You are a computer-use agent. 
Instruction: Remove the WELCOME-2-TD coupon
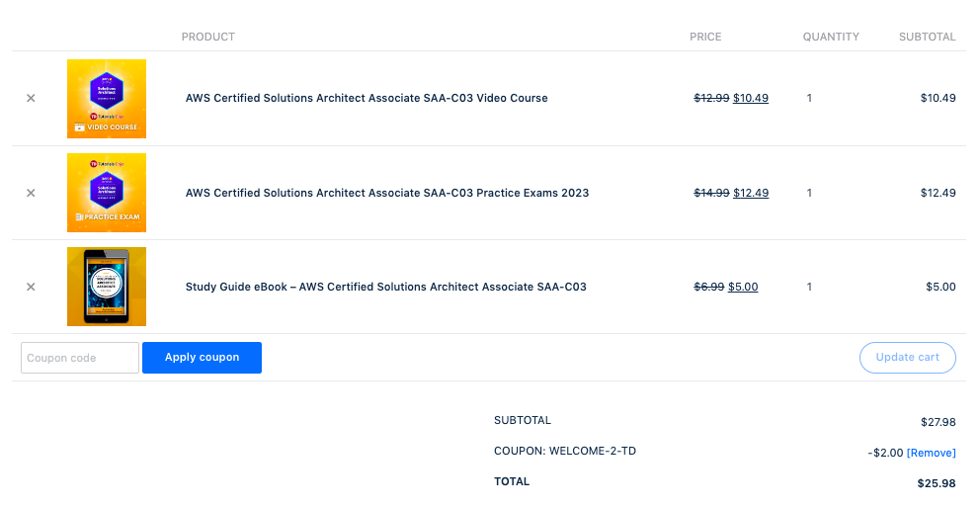coord(931,453)
